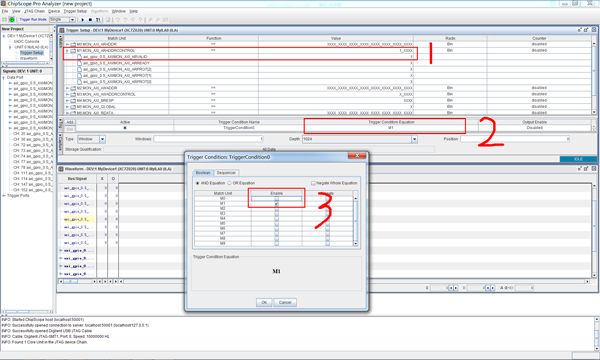Click OK in Trigger Condition dialog
This screenshot has width=600, height=360.
point(264,303)
